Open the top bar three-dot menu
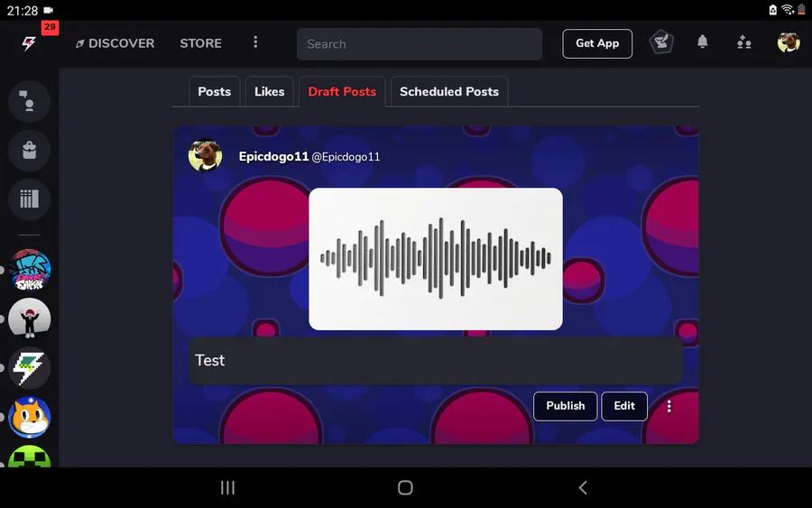Screen dimensions: 812x508 click(x=255, y=42)
